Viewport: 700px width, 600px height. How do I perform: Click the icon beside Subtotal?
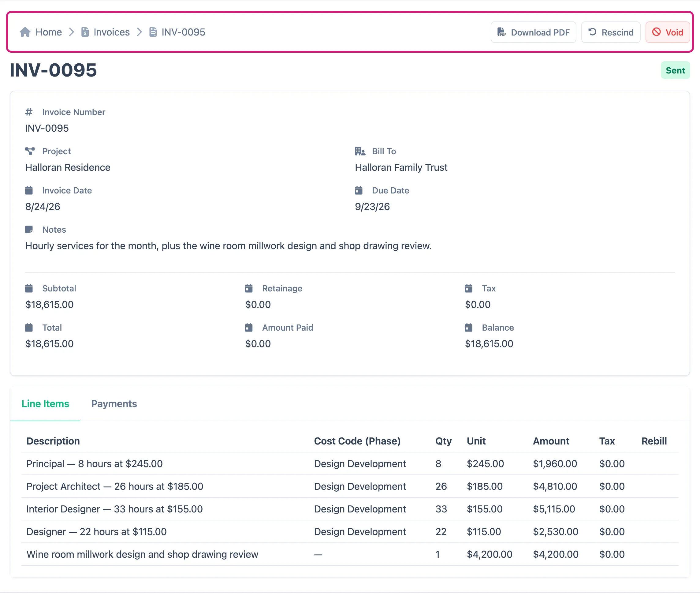click(x=29, y=288)
